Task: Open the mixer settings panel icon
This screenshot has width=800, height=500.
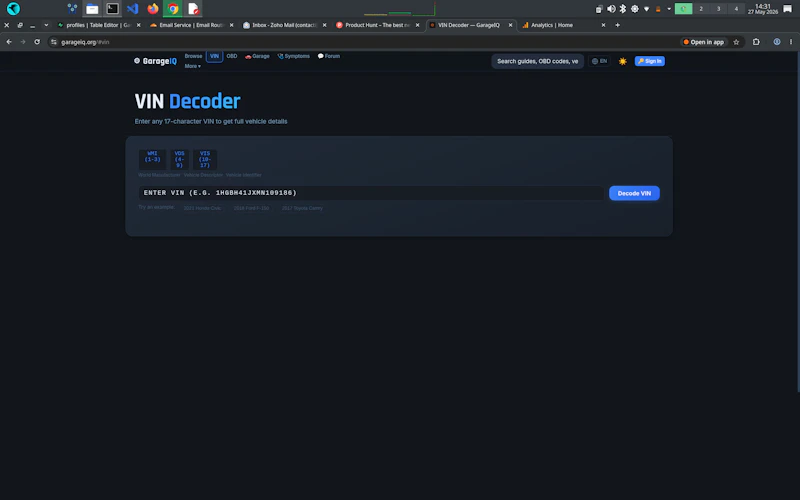Action: (x=72, y=9)
